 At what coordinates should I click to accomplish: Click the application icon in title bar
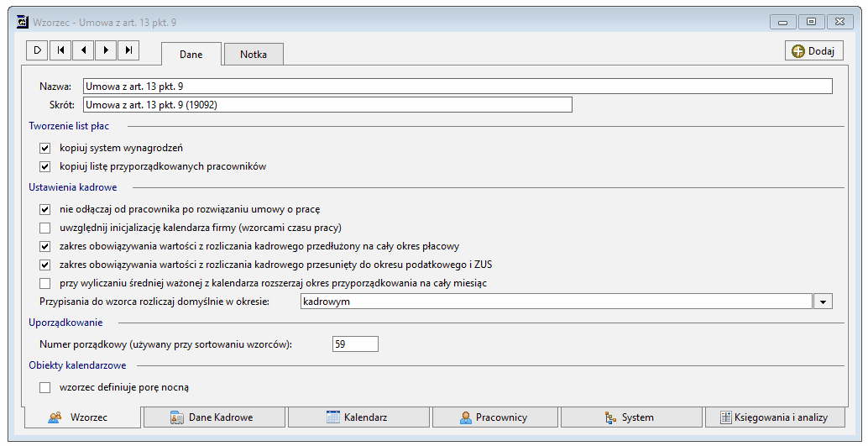click(22, 22)
